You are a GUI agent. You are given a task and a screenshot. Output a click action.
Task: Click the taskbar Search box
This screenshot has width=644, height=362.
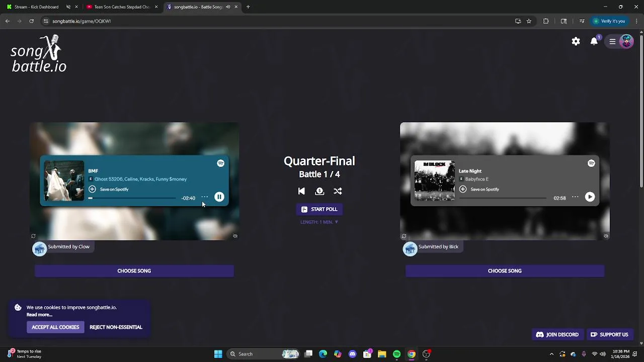coord(264,354)
